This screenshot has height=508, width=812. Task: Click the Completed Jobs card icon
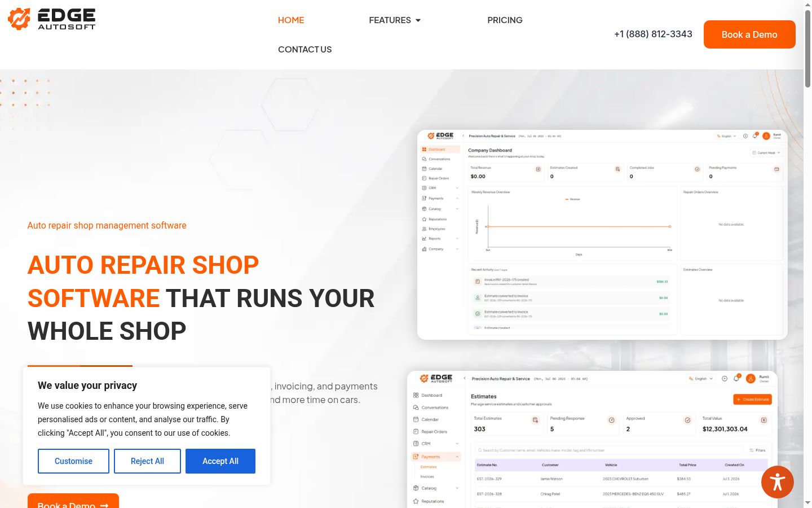(x=697, y=169)
